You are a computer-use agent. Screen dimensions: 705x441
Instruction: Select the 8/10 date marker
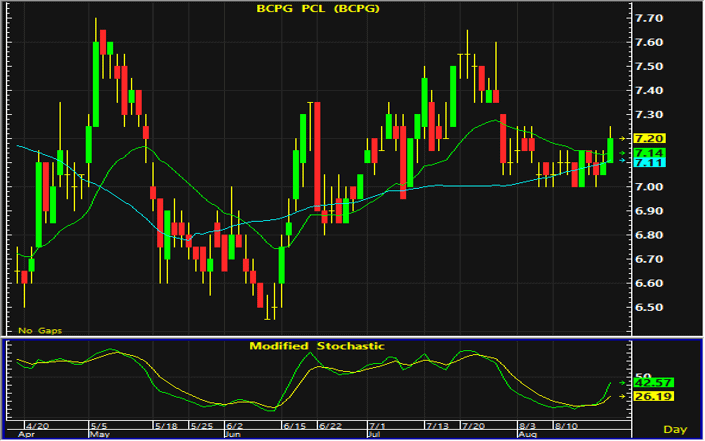[x=566, y=426]
